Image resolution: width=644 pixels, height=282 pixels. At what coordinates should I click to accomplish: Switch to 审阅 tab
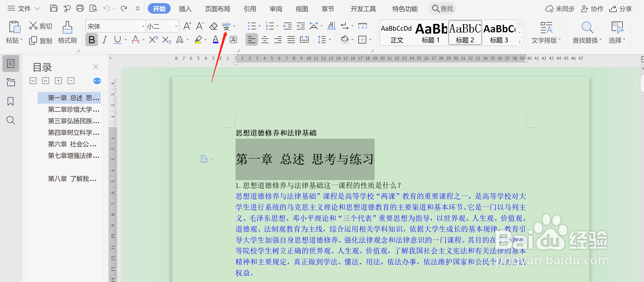(276, 9)
